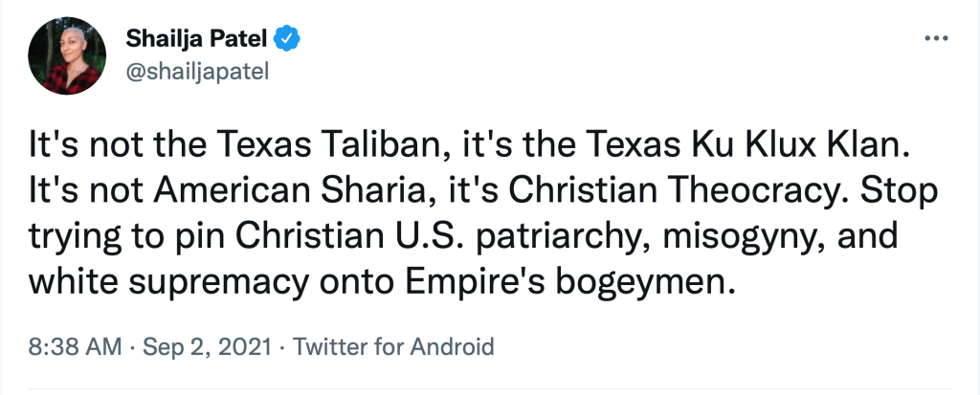Open the tweet's more options menu
Screen dimensions: 980x395
coord(934,38)
